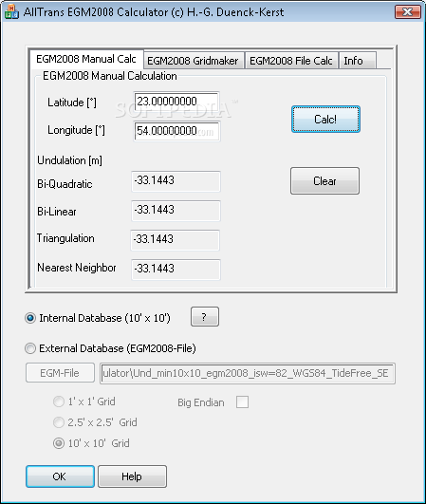
Task: Click the Undulation [m] label
Action: tap(69, 160)
